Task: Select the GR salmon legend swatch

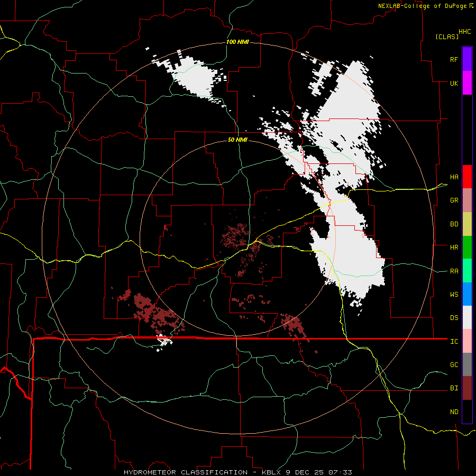Action: (467, 200)
